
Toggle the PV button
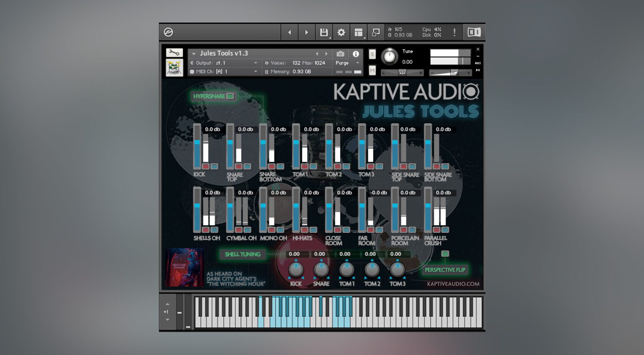(x=478, y=70)
